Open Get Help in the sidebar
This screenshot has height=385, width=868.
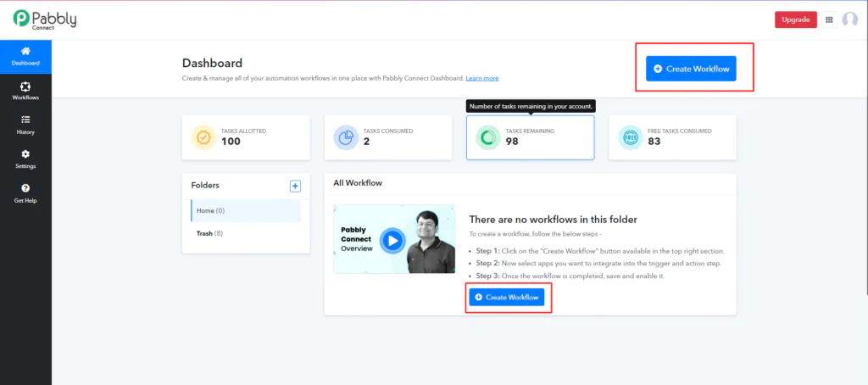click(x=25, y=194)
